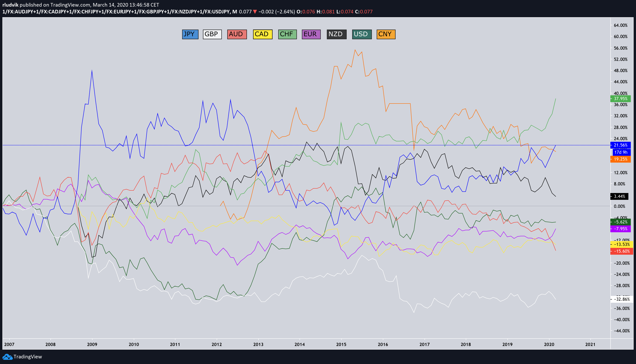Click the 21.56% blue price label

(x=620, y=145)
